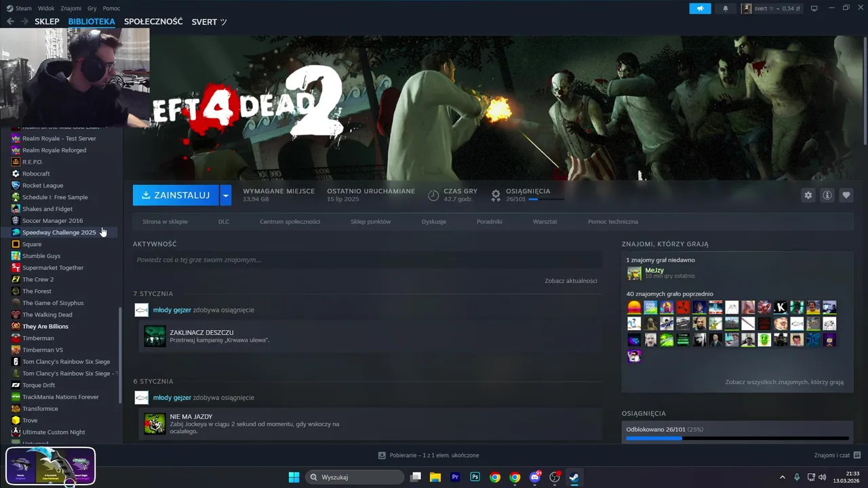Open Photoshop from taskbar
The width and height of the screenshot is (868, 488).
pos(475,477)
